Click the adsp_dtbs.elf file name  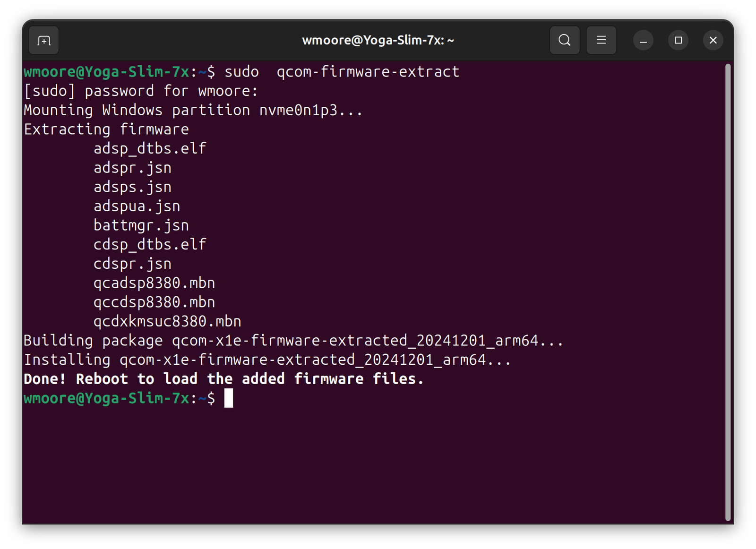[x=150, y=149]
